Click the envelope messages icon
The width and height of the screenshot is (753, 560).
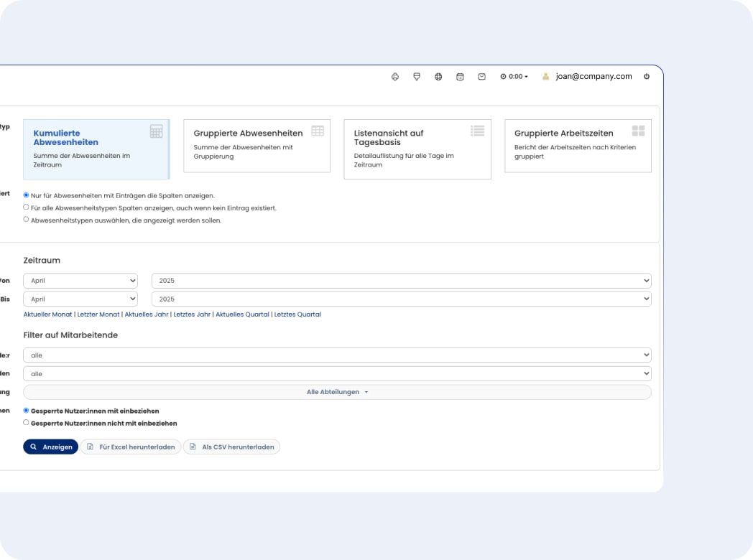(481, 77)
